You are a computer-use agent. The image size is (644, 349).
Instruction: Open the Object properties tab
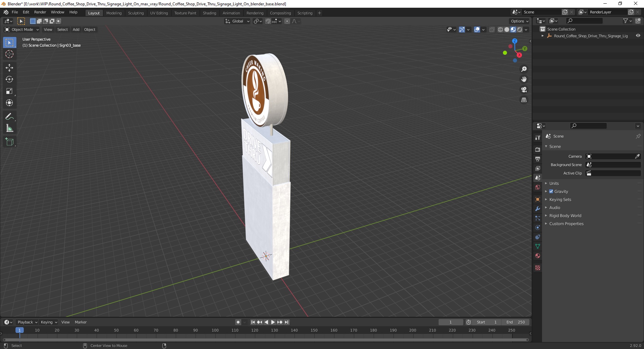click(x=538, y=199)
